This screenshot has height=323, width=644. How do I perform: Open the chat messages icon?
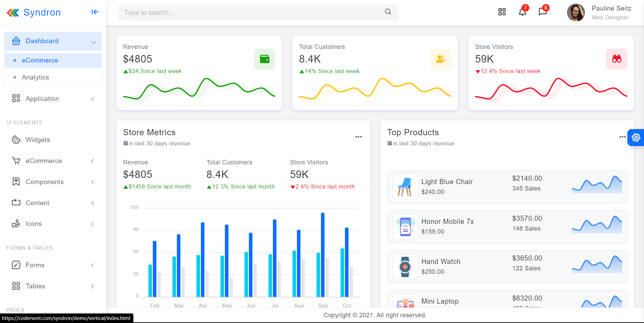[x=543, y=12]
